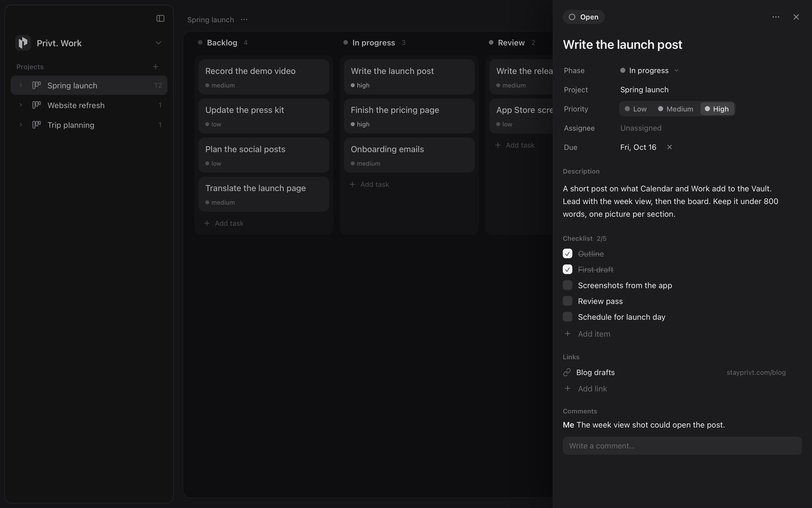Viewport: 812px width, 508px height.
Task: Add a task to the Backlog column
Action: tap(224, 224)
